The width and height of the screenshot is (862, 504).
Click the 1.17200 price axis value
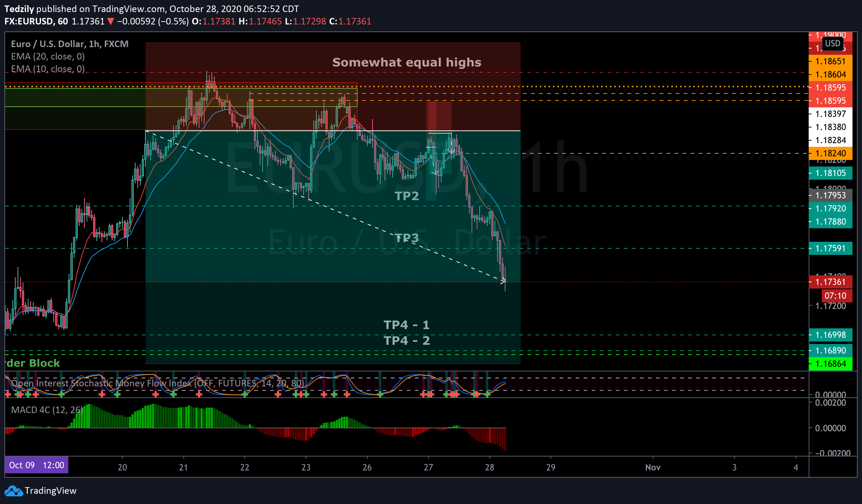point(831,306)
